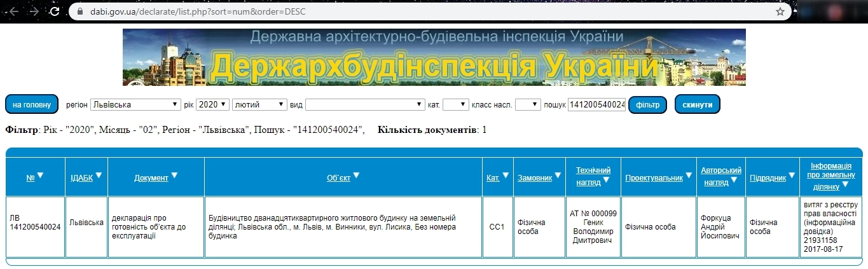This screenshot has width=868, height=269.
Task: Select the СС1 category cell
Action: 497,227
